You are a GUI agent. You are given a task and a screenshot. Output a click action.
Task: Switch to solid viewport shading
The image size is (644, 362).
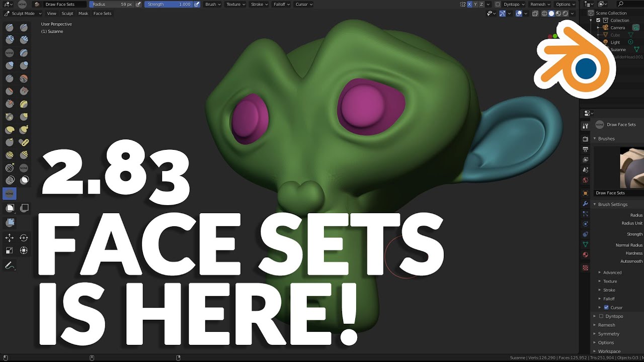tap(551, 14)
